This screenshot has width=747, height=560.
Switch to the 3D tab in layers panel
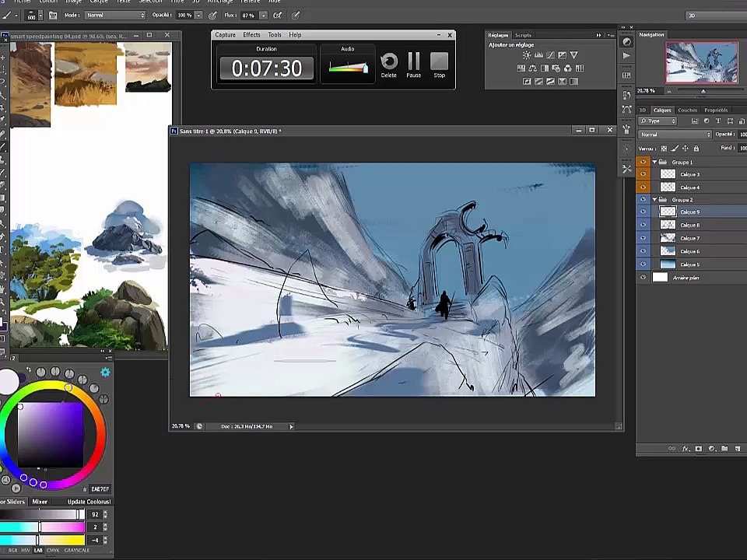642,110
